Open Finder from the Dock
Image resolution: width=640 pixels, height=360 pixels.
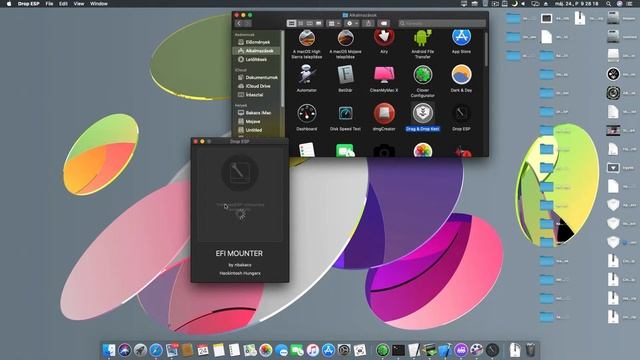click(x=109, y=350)
